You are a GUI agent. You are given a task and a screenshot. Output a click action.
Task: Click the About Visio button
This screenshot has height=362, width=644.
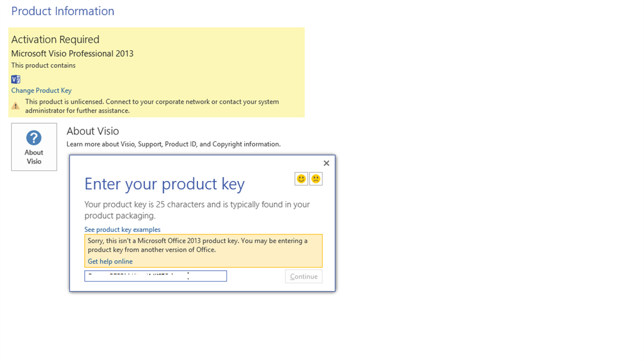pos(34,147)
